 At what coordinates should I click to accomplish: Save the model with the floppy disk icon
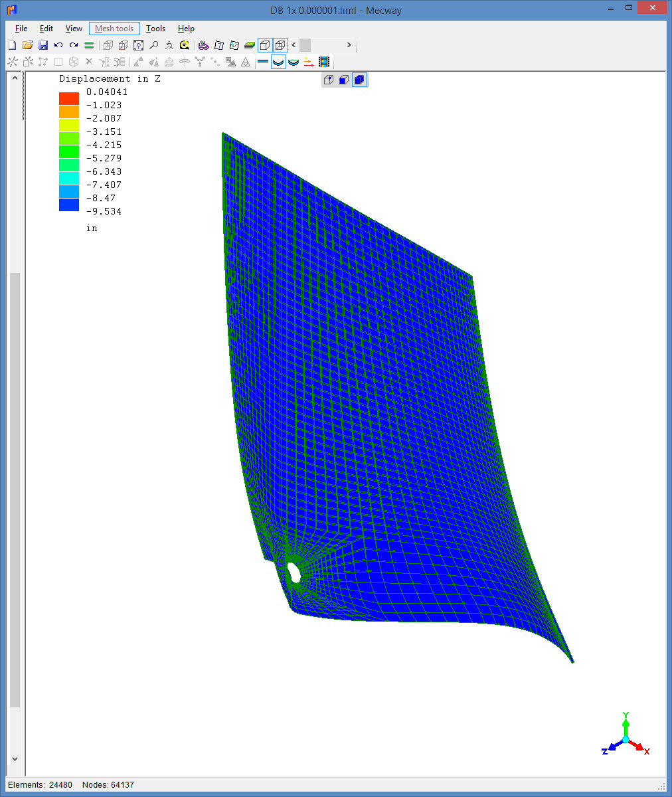click(x=43, y=45)
